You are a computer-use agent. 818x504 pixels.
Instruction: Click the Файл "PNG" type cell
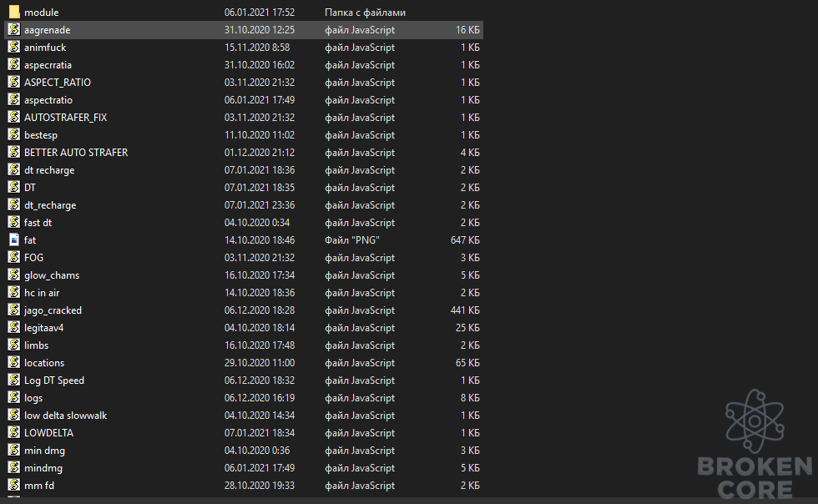tap(352, 240)
